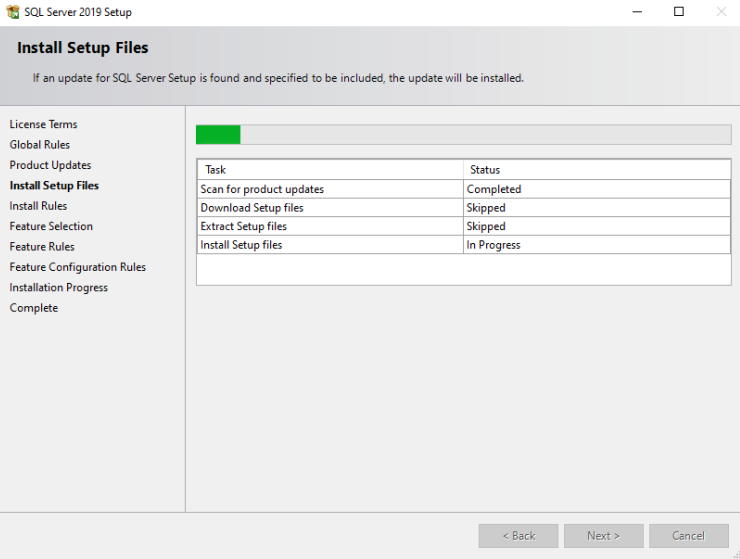Select the Feature Configuration Rules step
740x559 pixels.
(x=78, y=267)
